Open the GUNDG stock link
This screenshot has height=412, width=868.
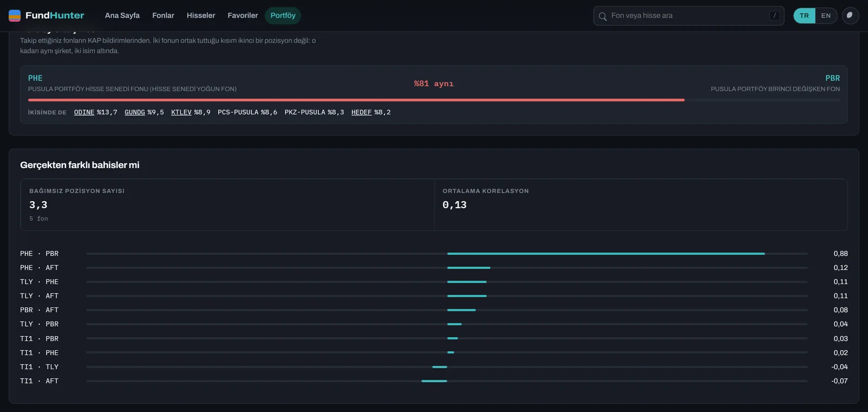pos(135,112)
